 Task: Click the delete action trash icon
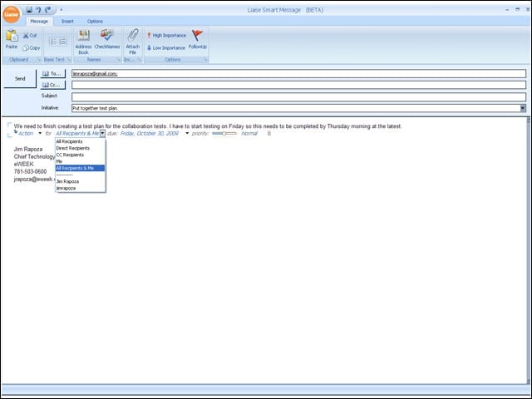coord(269,133)
